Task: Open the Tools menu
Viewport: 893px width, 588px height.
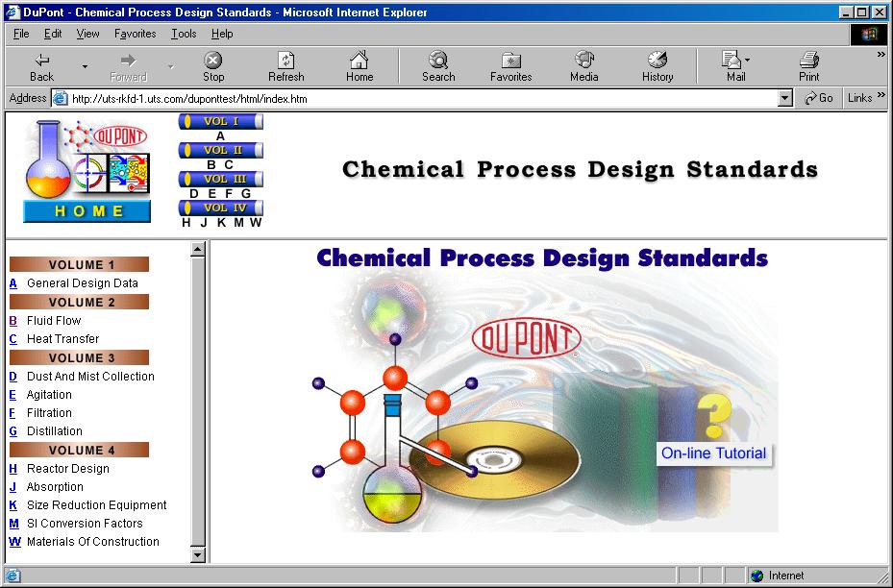Action: tap(183, 33)
